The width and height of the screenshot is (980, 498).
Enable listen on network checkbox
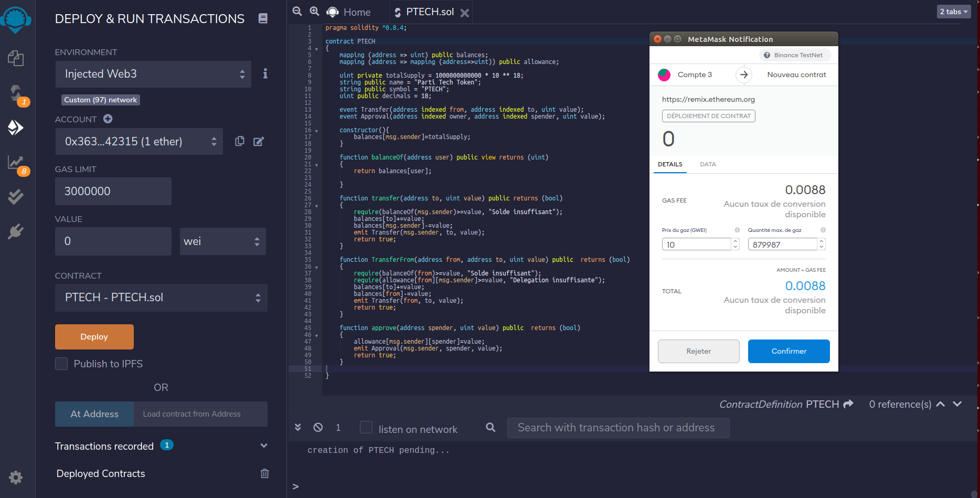(366, 427)
